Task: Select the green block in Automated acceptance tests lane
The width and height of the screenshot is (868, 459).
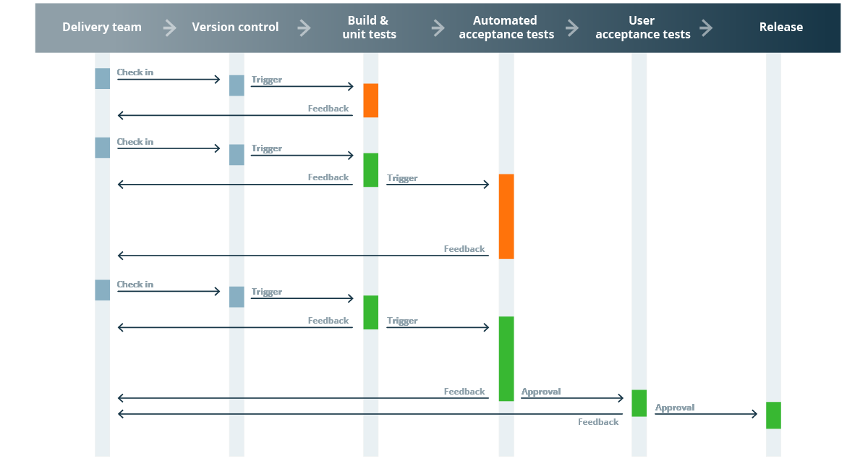Action: click(506, 359)
